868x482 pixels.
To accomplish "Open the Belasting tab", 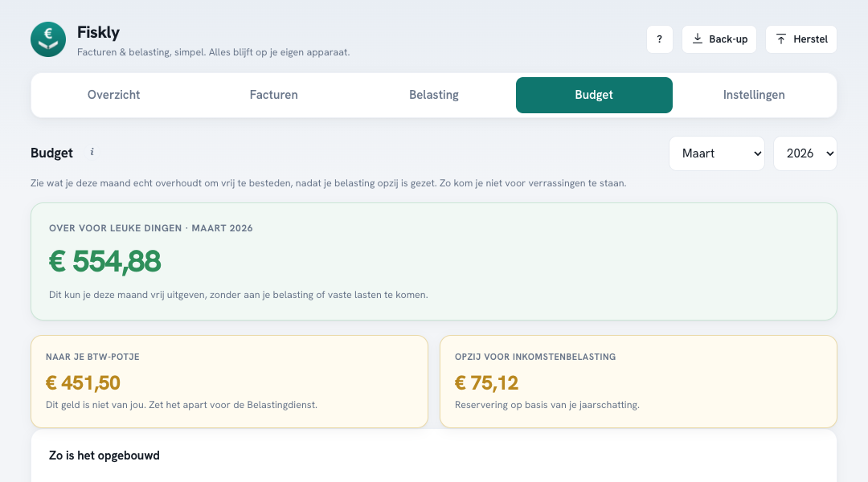I will pos(434,95).
